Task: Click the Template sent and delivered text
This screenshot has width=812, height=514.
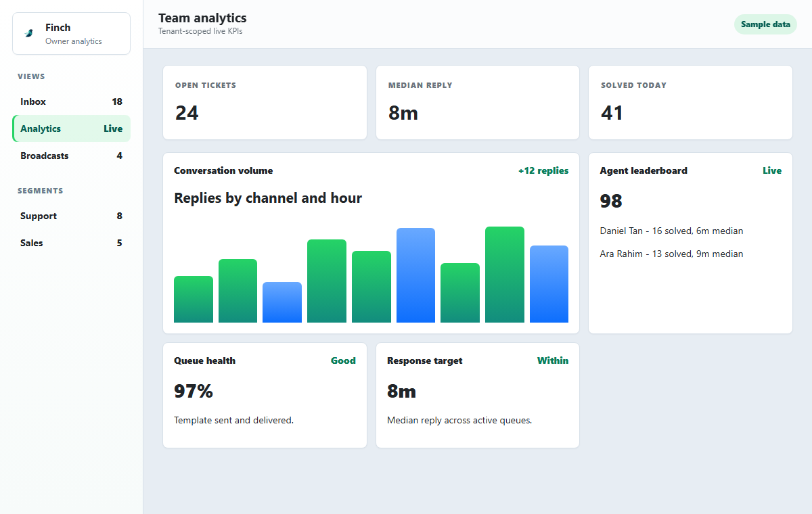Action: pos(233,420)
